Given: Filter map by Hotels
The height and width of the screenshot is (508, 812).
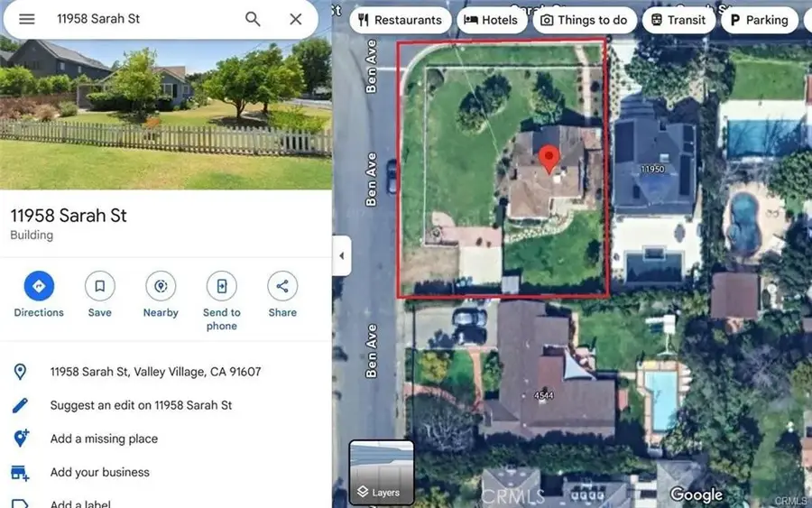Looking at the screenshot, I should [491, 20].
